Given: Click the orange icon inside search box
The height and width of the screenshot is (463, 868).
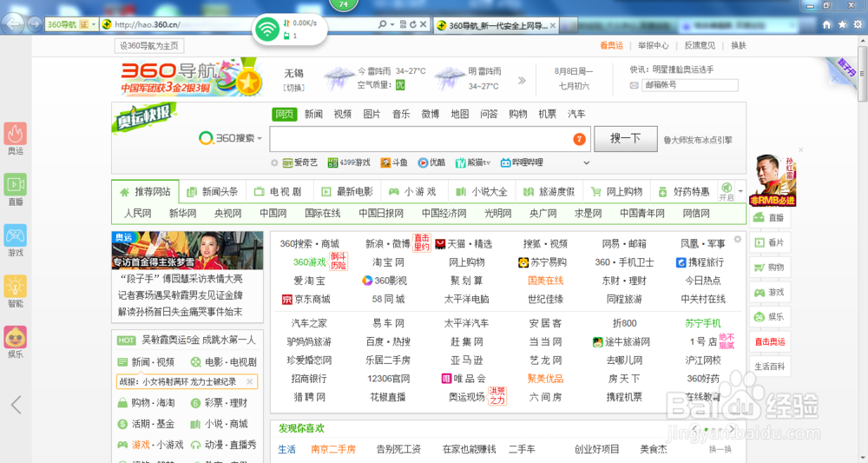Looking at the screenshot, I should (x=579, y=139).
